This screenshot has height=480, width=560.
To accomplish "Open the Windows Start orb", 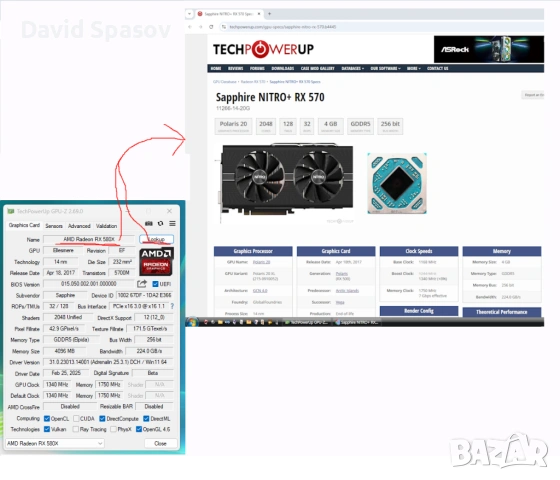I will coord(192,322).
